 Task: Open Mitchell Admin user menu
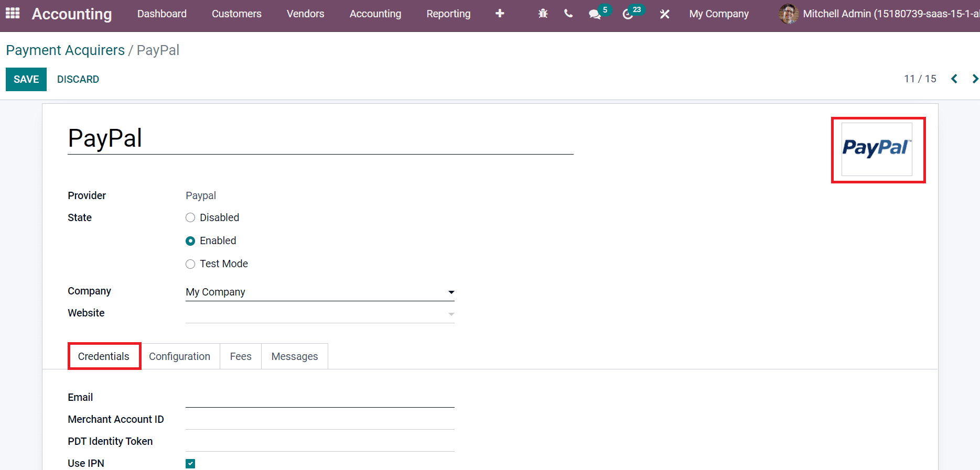tap(879, 14)
